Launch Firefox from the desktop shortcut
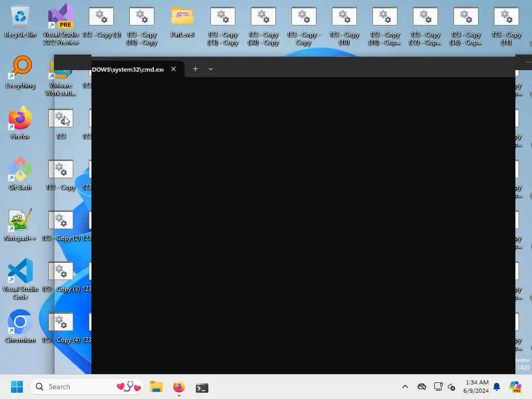The width and height of the screenshot is (532, 399). 20,123
